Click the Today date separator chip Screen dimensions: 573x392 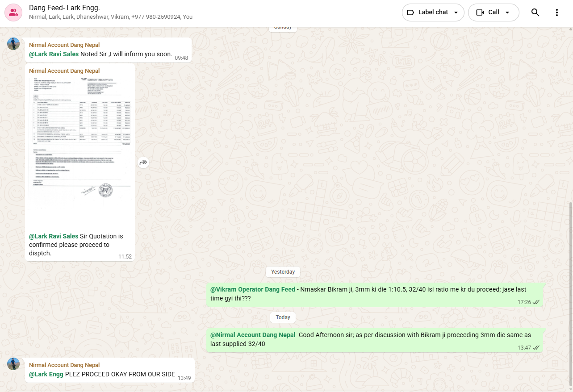[x=283, y=317]
